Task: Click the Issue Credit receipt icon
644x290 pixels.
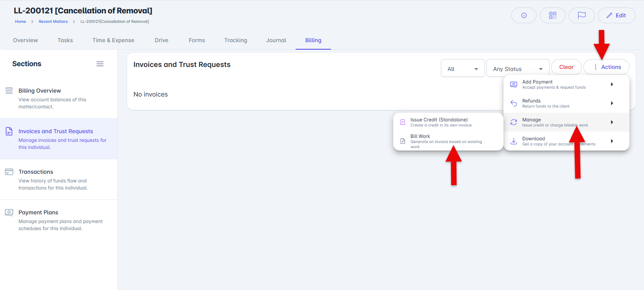Action: click(x=403, y=122)
